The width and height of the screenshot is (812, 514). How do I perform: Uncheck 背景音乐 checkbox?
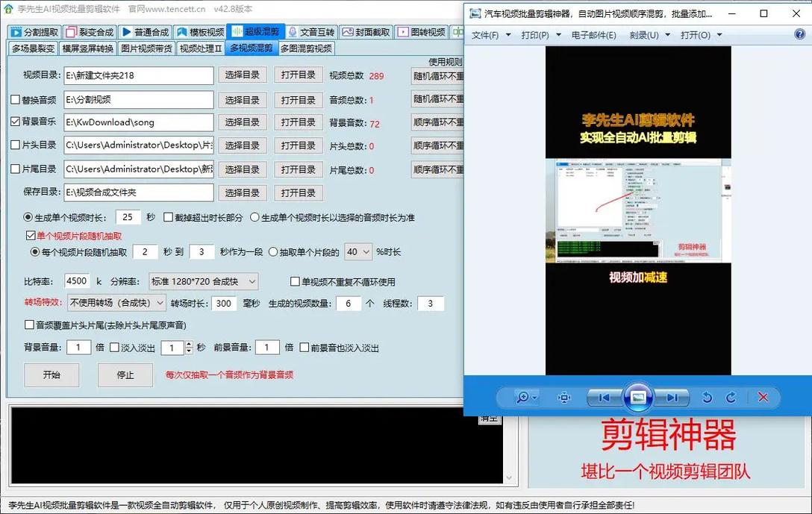tap(16, 122)
